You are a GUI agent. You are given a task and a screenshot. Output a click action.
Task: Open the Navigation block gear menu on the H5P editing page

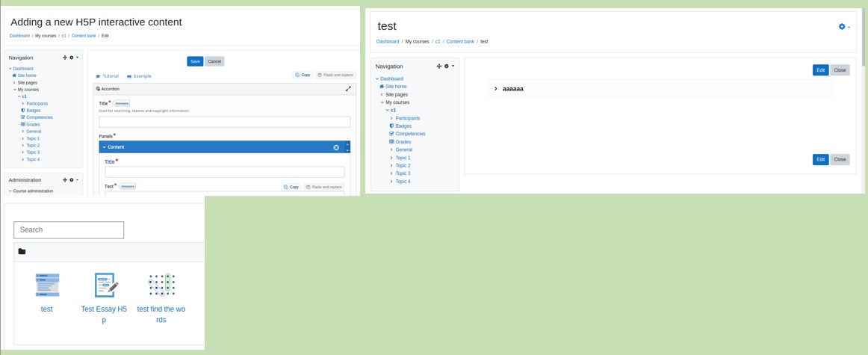tap(74, 58)
